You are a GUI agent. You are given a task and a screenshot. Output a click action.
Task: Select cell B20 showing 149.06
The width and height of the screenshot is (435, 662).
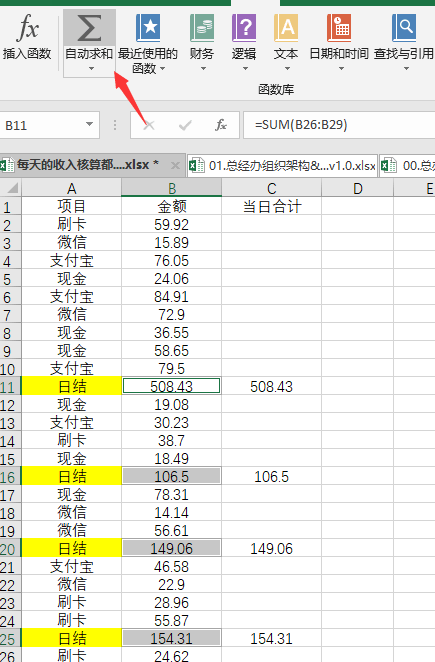tap(171, 549)
